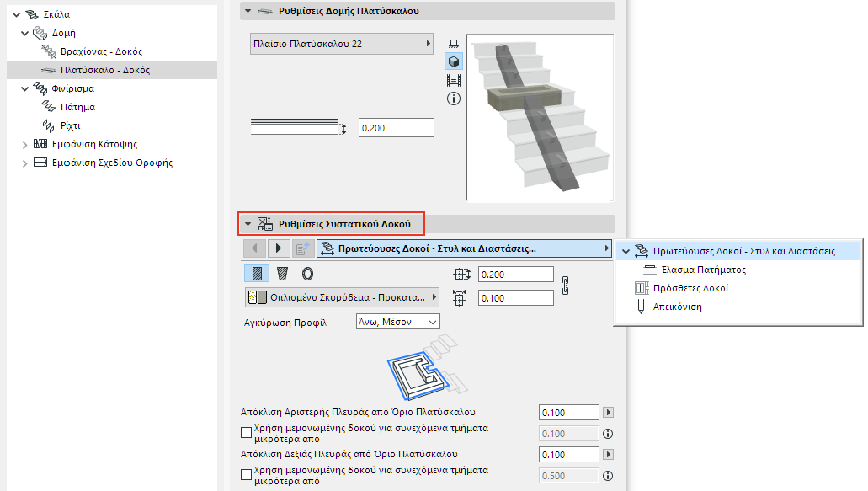Go to next settings page arrow

279,248
